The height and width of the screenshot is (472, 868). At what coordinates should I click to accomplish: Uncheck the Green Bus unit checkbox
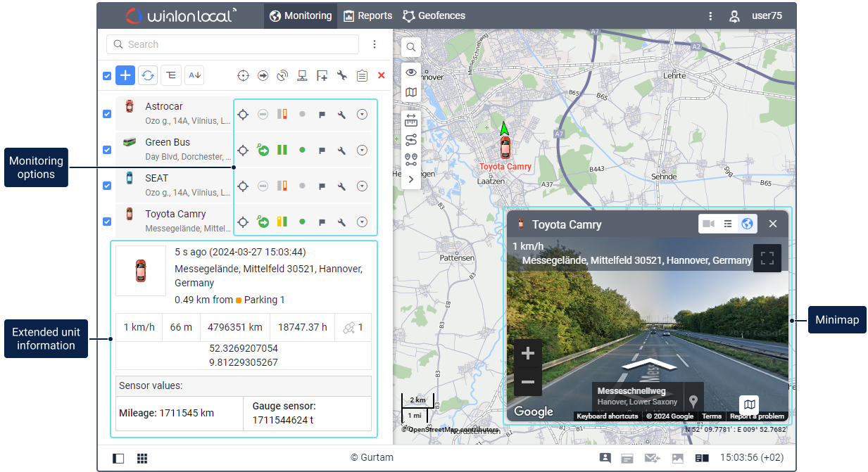click(107, 150)
